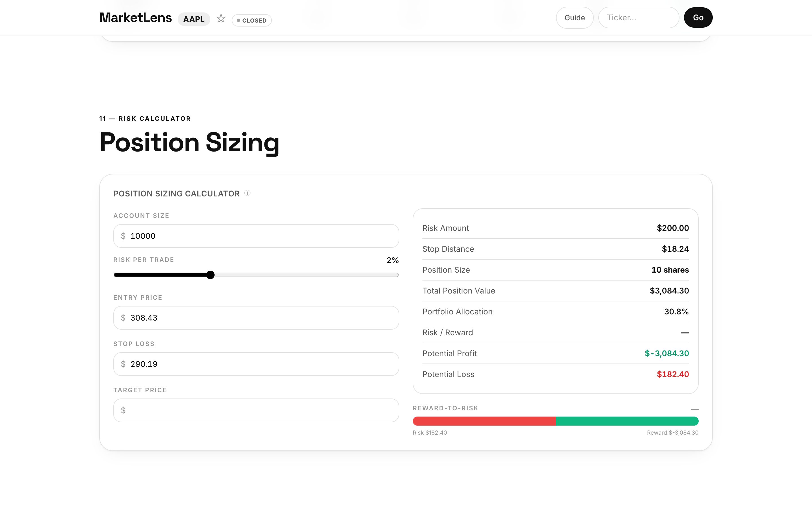Click the Go button
The image size is (812, 508).
698,17
